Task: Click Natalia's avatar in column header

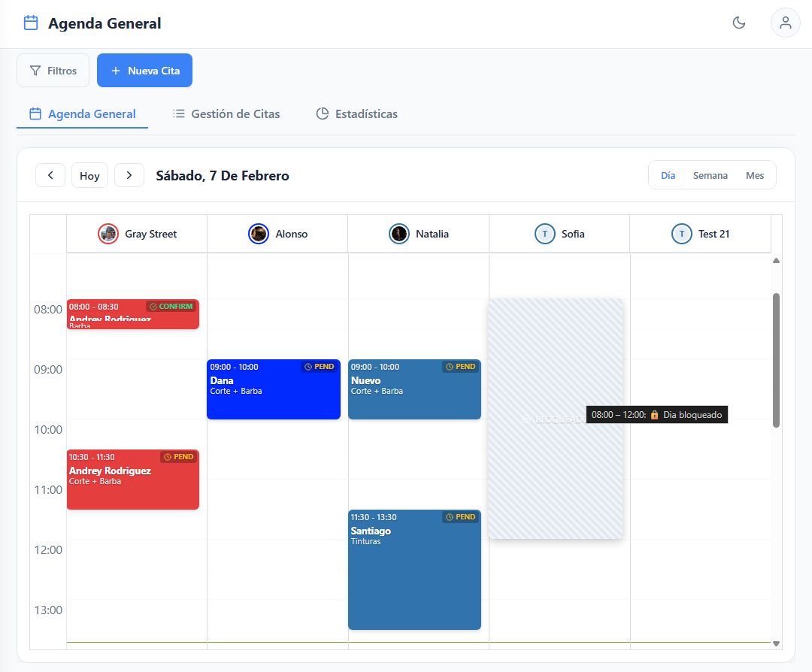Action: (x=399, y=234)
